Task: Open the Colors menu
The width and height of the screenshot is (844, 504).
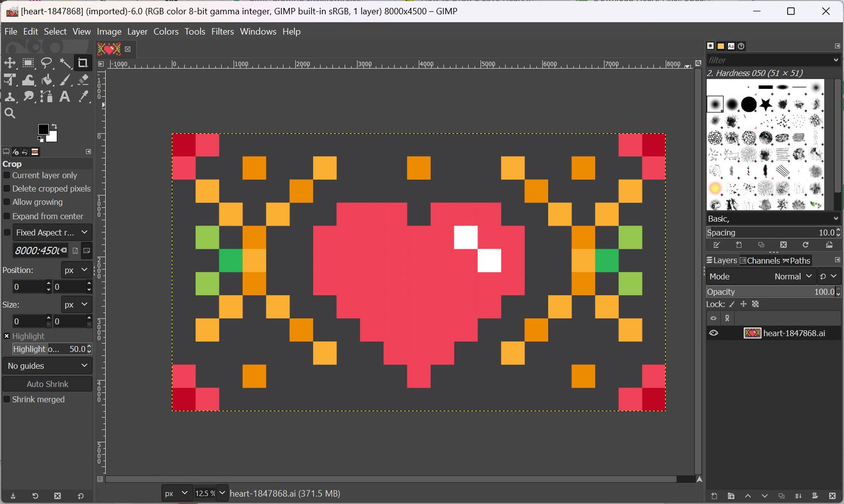Action: pyautogui.click(x=166, y=31)
